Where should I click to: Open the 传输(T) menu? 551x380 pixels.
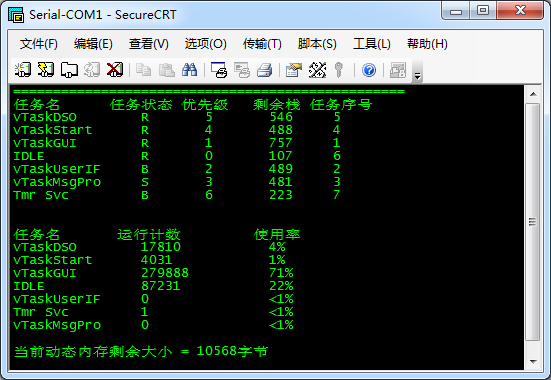point(262,44)
